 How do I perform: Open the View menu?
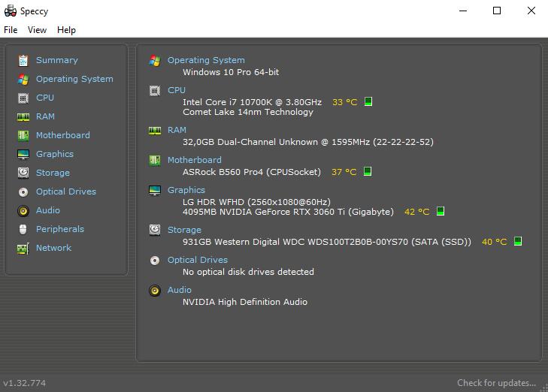coord(37,30)
